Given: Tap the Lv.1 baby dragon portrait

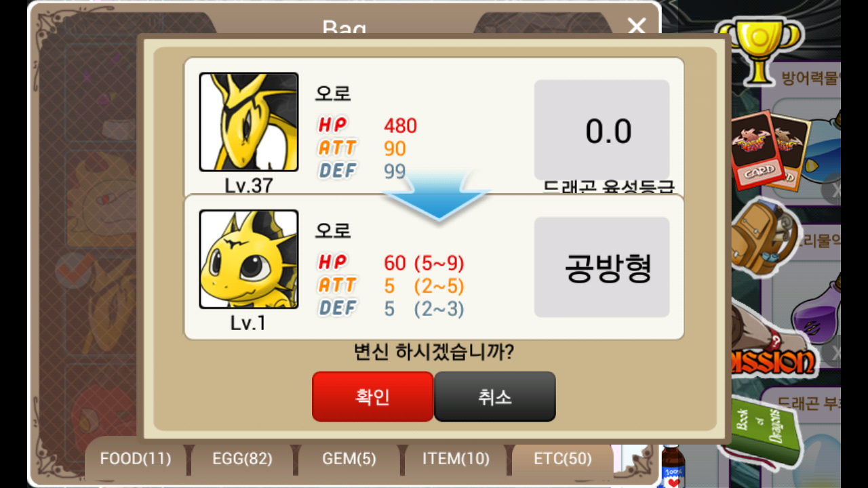Looking at the screenshot, I should pos(249,259).
